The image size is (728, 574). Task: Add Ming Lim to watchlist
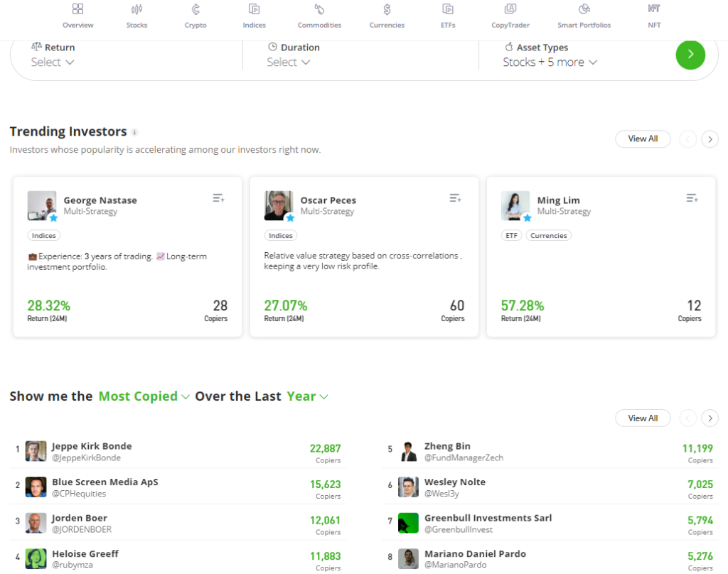click(x=692, y=199)
